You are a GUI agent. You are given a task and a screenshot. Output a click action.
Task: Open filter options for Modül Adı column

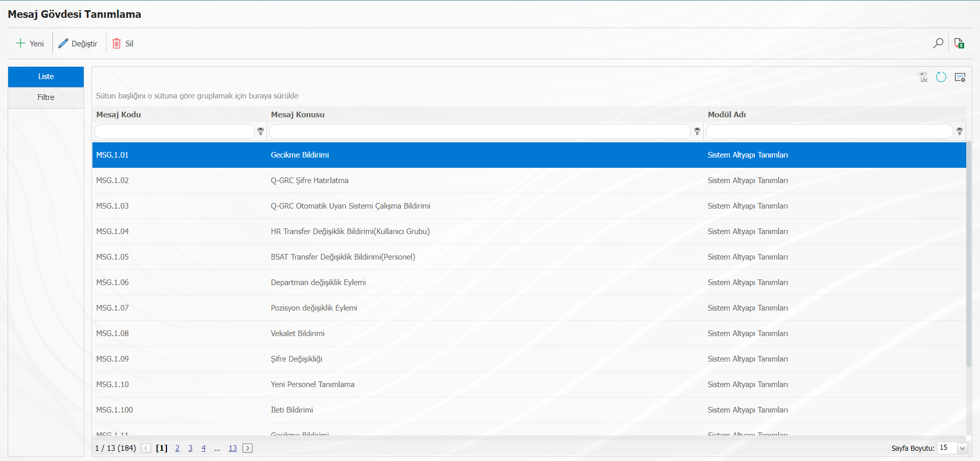(x=960, y=132)
